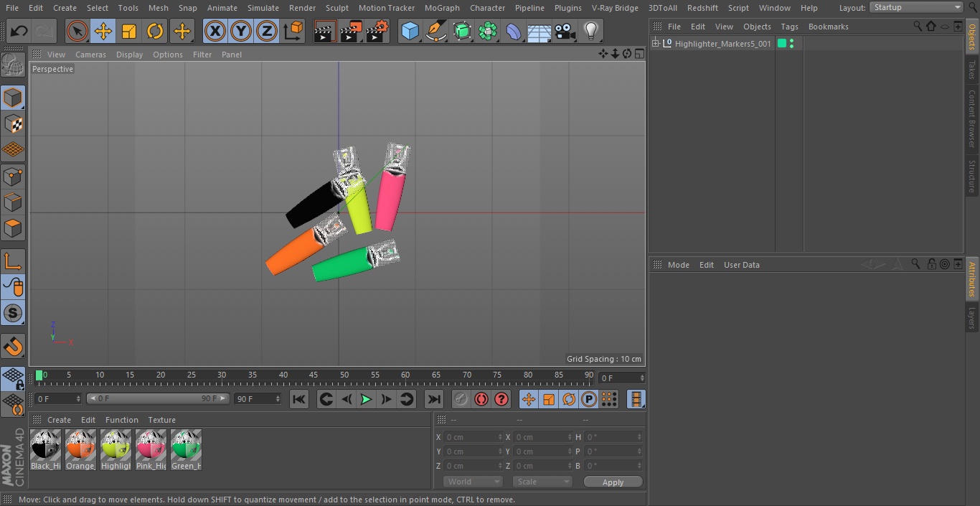The height and width of the screenshot is (506, 980).
Task: Add a Cube primitive object
Action: pyautogui.click(x=410, y=31)
